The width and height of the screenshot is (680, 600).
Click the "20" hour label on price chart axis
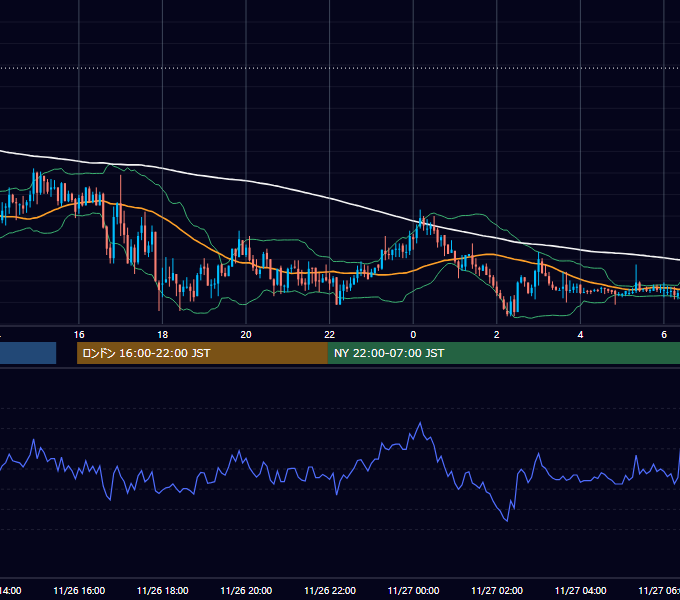coord(246,335)
